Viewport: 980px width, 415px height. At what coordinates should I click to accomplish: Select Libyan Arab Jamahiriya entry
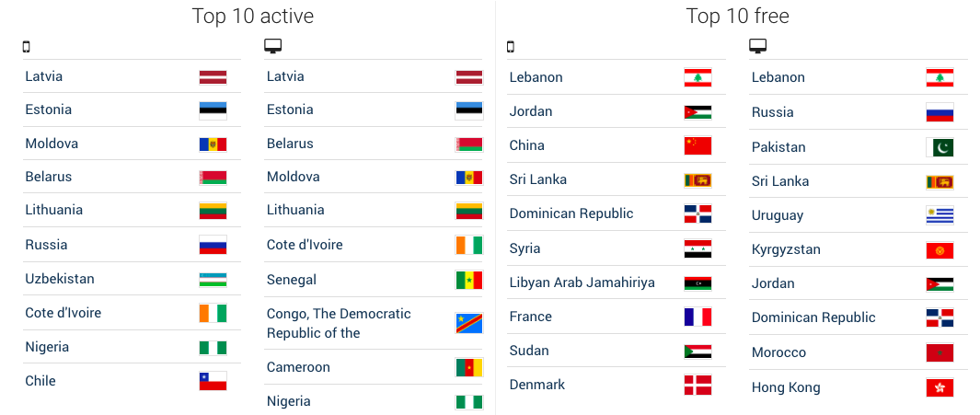pyautogui.click(x=582, y=282)
